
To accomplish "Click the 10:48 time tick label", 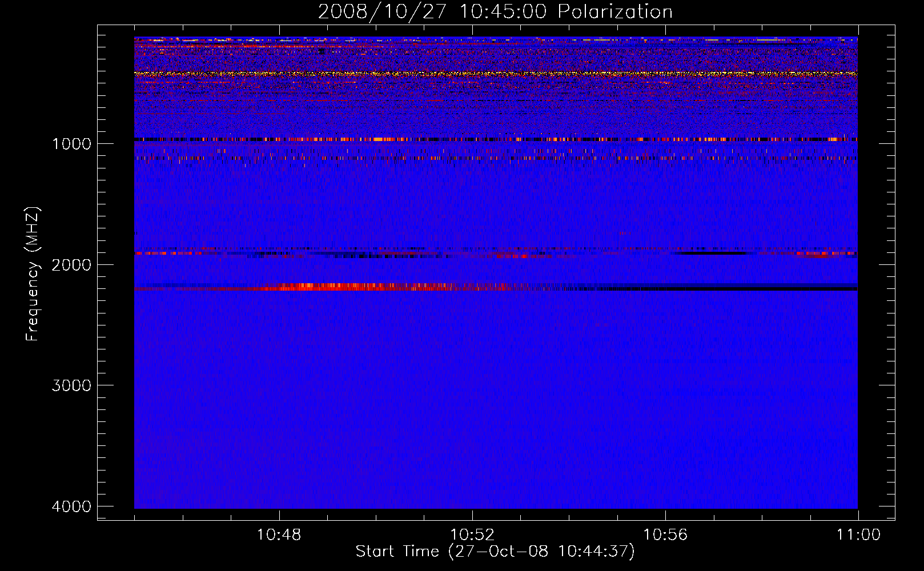I will tap(279, 535).
